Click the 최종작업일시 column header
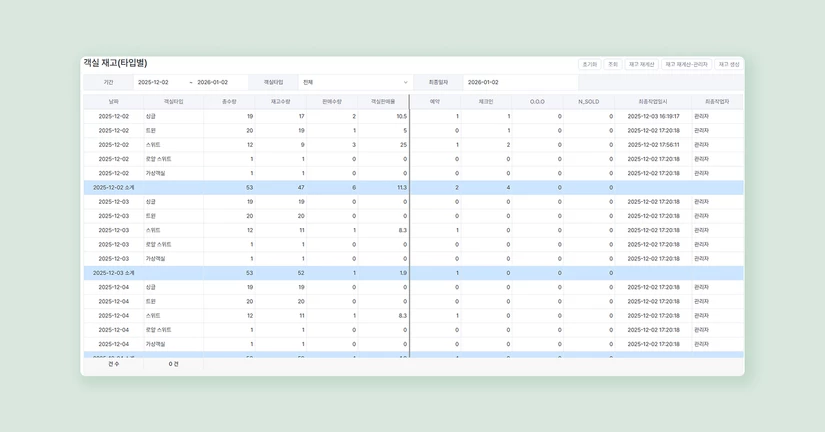Image resolution: width=825 pixels, height=432 pixels. tap(653, 101)
